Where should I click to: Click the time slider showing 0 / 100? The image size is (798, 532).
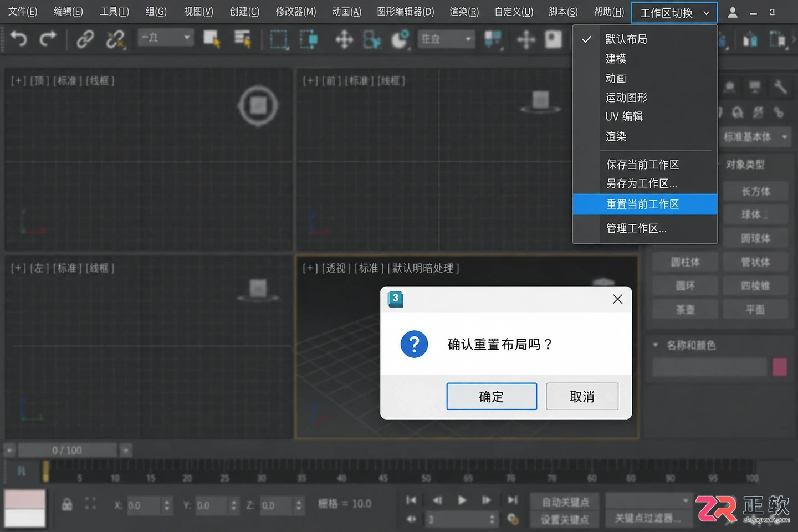(x=67, y=450)
